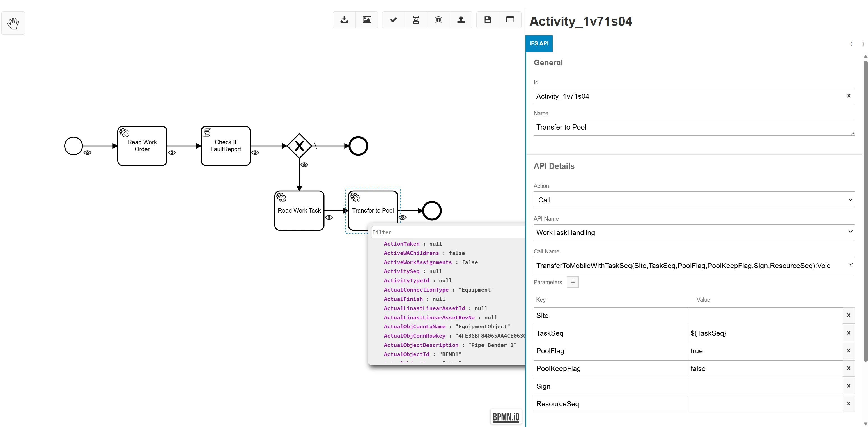
Task: Add a parameter with plus button
Action: (x=573, y=282)
